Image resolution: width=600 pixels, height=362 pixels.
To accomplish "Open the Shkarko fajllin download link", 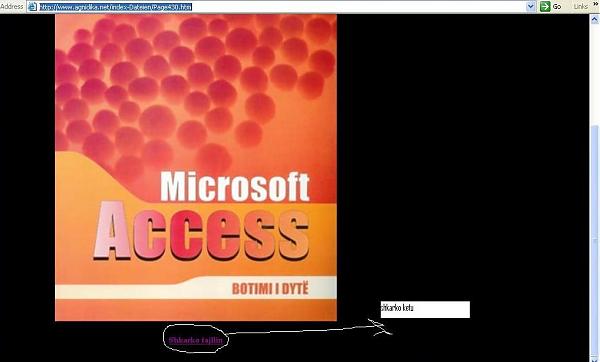I will (x=195, y=340).
